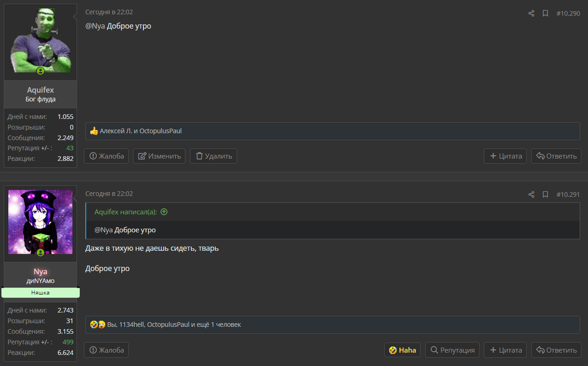Viewport: 588px width, 366px height.
Task: Report Aquifex's post with Жалоба
Action: click(107, 156)
